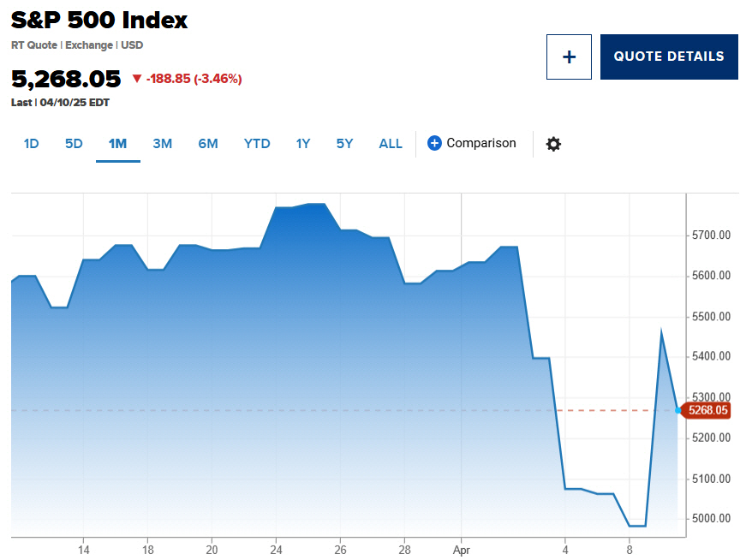The width and height of the screenshot is (752, 560).
Task: Click the 5268.05 price marker on chart
Action: click(707, 410)
